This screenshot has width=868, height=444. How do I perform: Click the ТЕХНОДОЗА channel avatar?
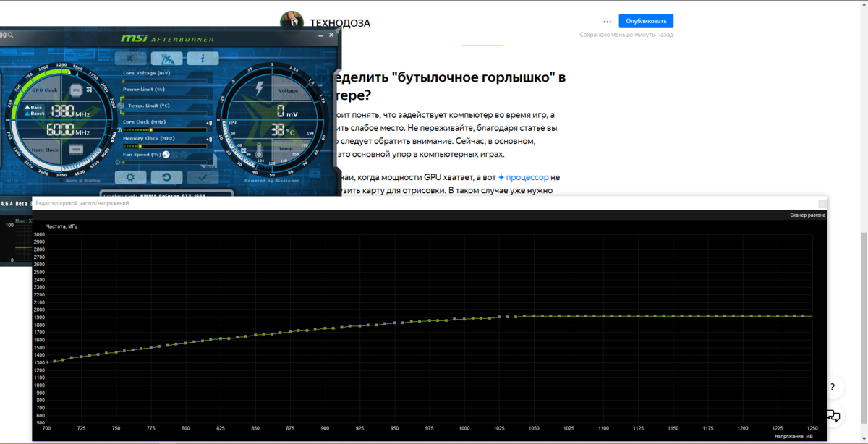coord(292,20)
